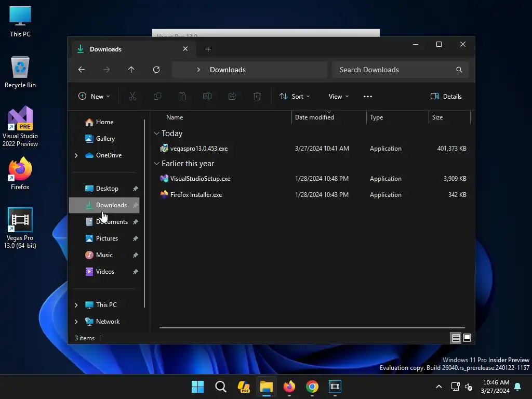Close the Downloads tab
The width and height of the screenshot is (532, 399).
point(185,49)
